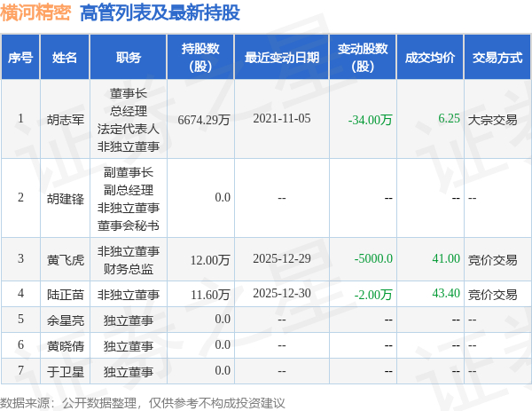This screenshot has height=411, width=532.
Task: Click the date 2021-11-05
Action: pyautogui.click(x=282, y=118)
